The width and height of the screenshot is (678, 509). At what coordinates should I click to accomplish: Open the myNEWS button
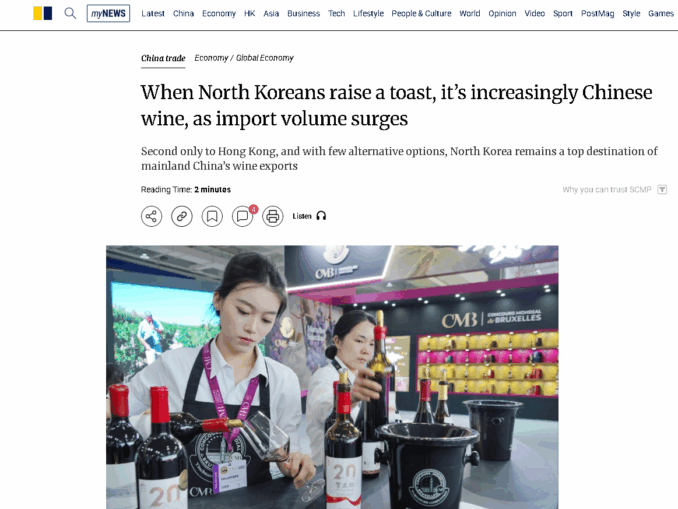(108, 13)
